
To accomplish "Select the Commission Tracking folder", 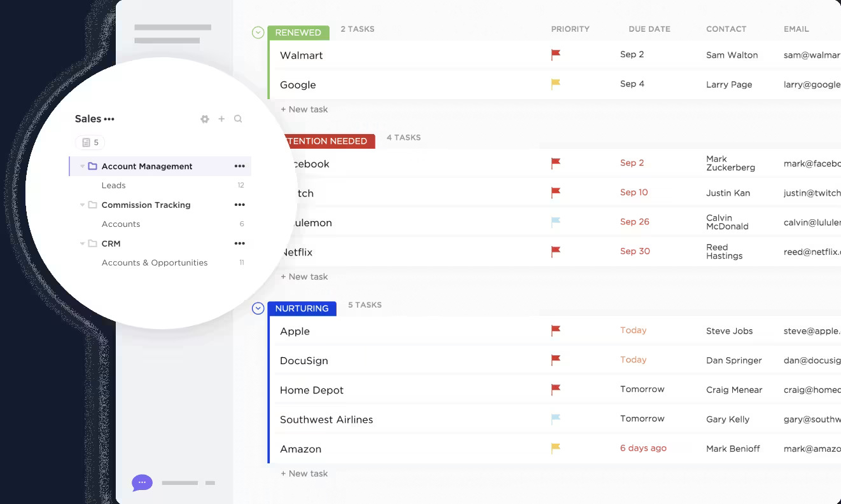I will click(x=146, y=205).
